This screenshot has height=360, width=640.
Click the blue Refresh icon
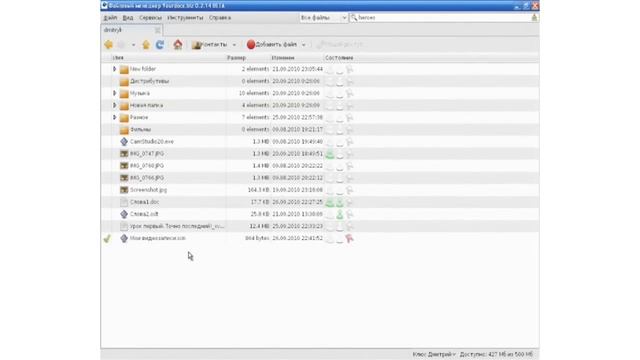pos(160,44)
